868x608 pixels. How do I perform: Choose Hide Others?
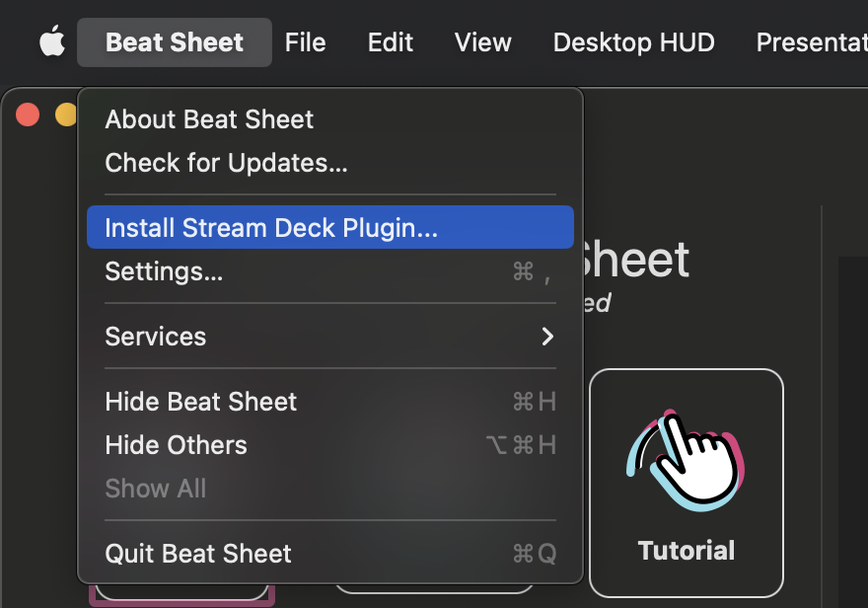[177, 445]
